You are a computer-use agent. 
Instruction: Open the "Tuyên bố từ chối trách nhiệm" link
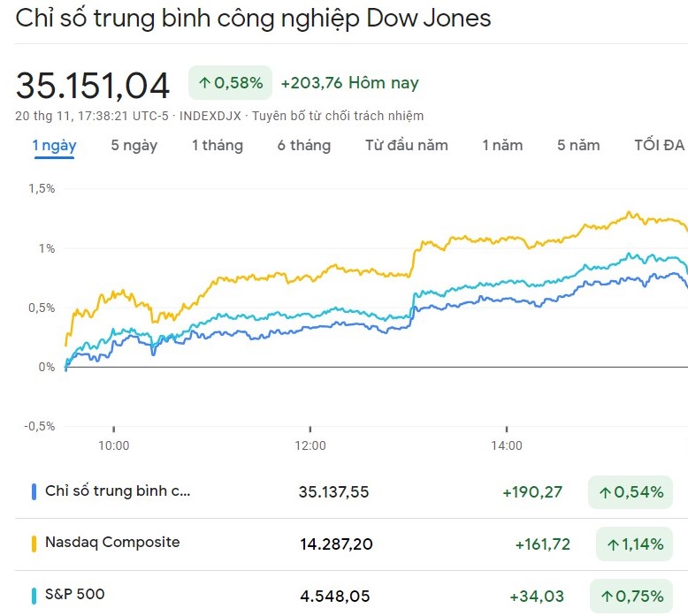tap(339, 116)
